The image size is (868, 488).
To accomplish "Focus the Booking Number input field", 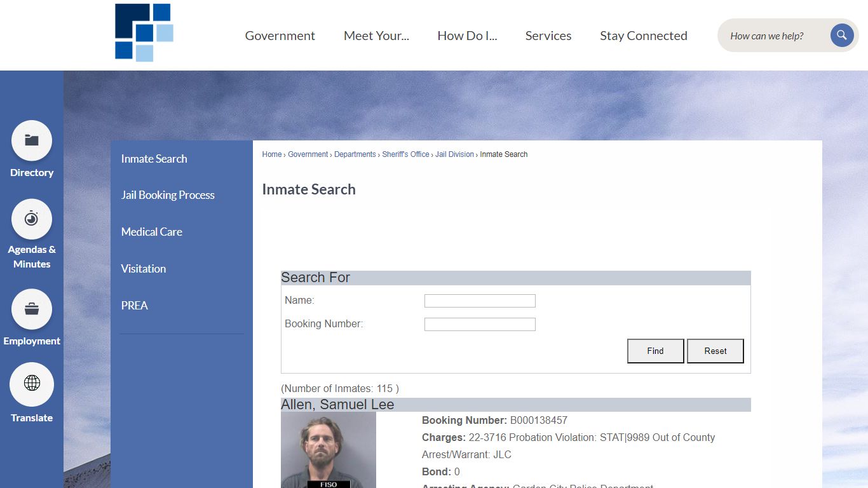I will click(480, 325).
